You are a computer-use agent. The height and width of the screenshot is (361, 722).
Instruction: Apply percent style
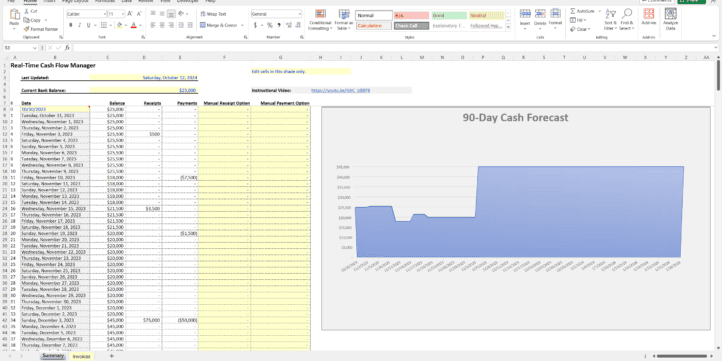point(270,25)
